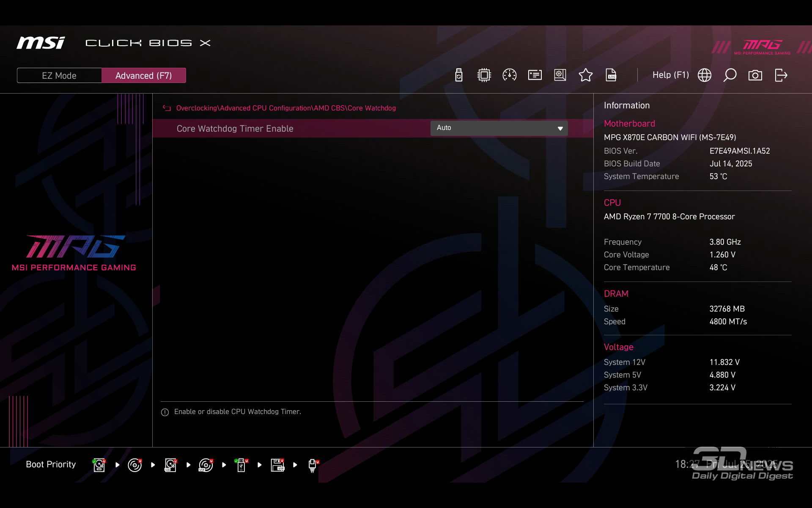Click the 4800 MT/s DRAM speed value

pos(728,322)
